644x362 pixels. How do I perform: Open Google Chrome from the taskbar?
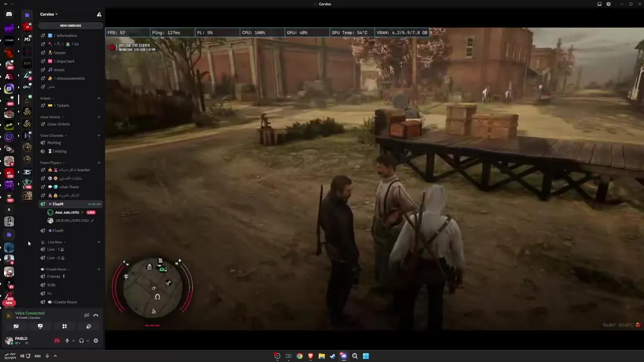299,356
